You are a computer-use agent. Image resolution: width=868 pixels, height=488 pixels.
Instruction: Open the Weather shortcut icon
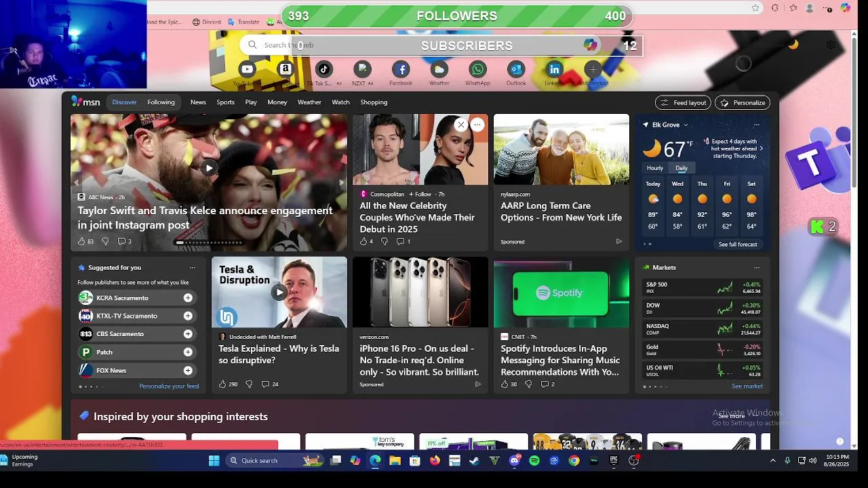click(439, 69)
